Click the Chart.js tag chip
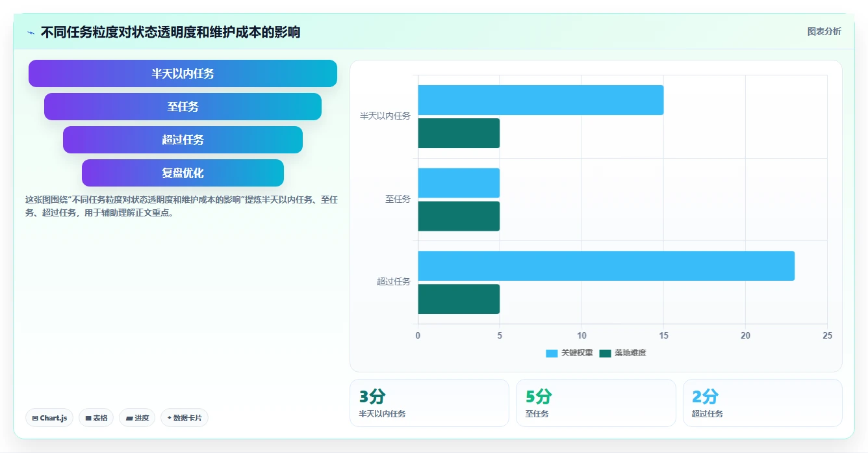868x453 pixels. coord(49,418)
